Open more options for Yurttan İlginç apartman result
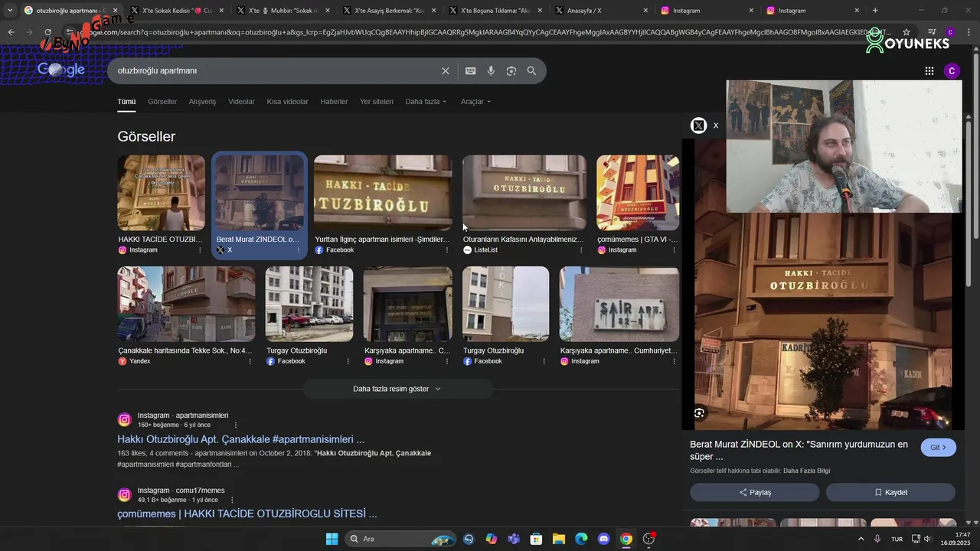The image size is (980, 551). pyautogui.click(x=447, y=250)
